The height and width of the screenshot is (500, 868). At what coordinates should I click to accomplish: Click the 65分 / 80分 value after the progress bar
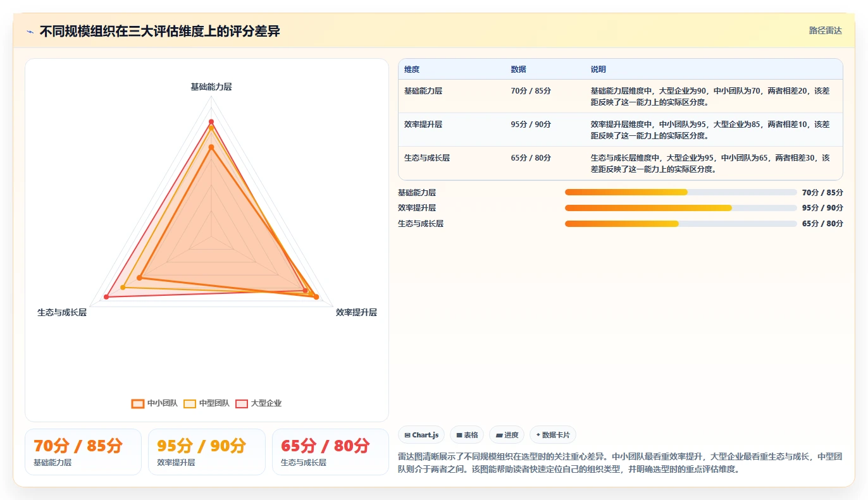pos(822,224)
